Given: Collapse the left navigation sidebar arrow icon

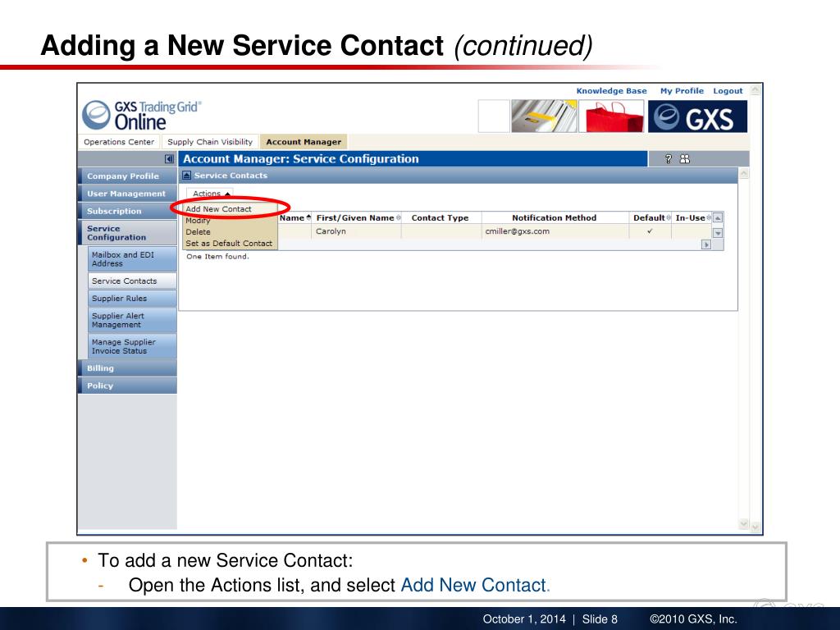Looking at the screenshot, I should (169, 159).
